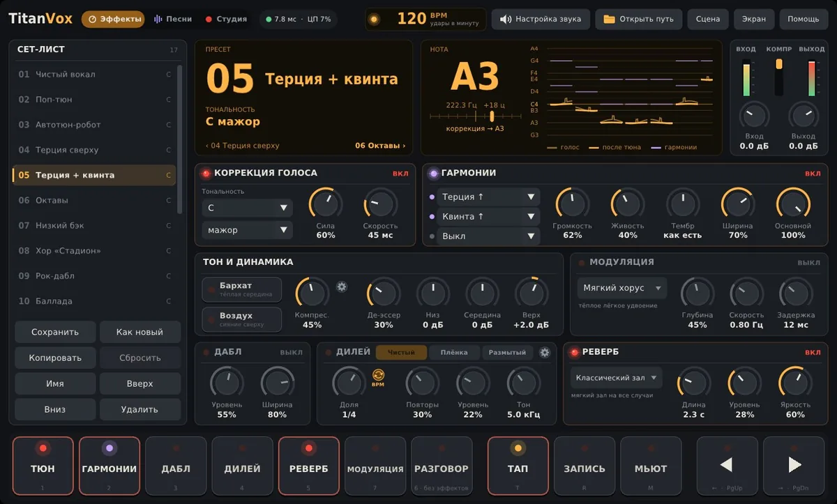This screenshot has width=837, height=504.
Task: Click the dim power LED of ДИЛЕЙ
Action: 329,353
